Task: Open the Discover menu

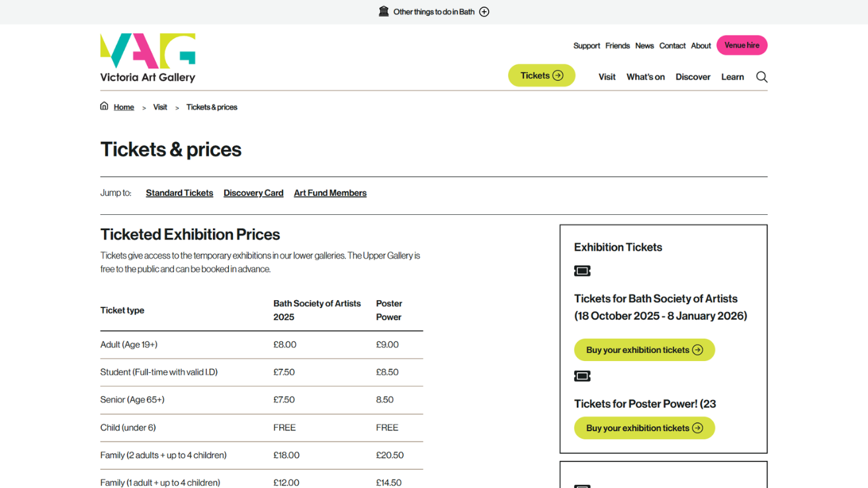Action: click(692, 77)
